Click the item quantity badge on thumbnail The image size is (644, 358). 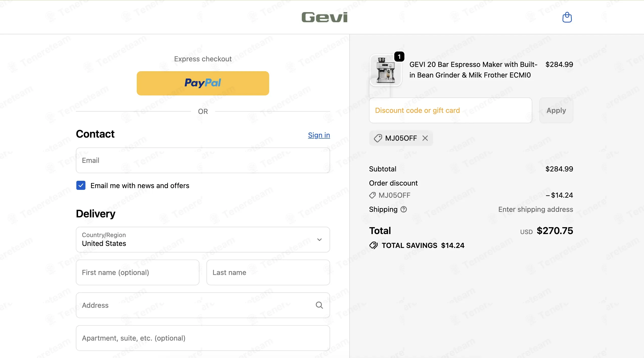pos(399,57)
